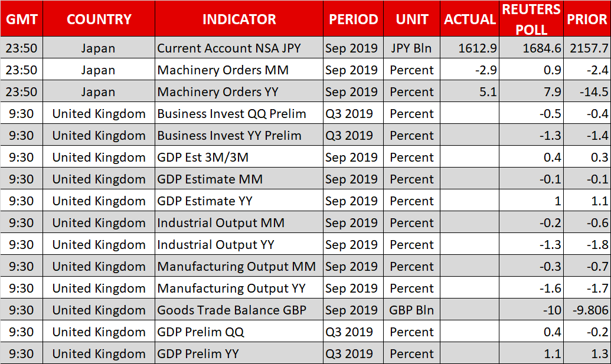Screen dimensions: 611x364
Task: Select the GDP Prelim QQ cell
Action: tap(239, 332)
